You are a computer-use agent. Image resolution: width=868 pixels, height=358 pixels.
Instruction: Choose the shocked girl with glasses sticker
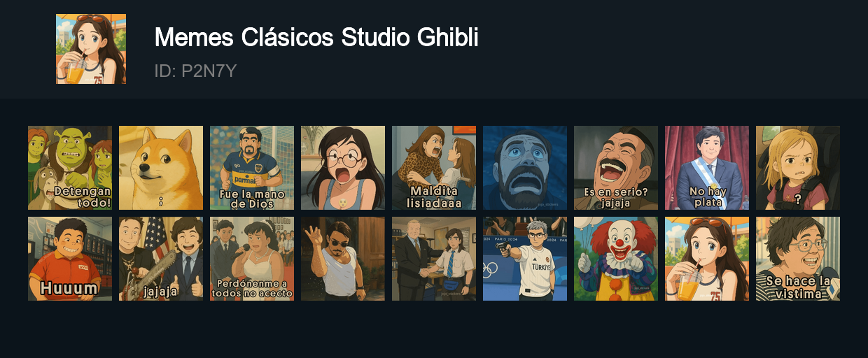pyautogui.click(x=343, y=168)
